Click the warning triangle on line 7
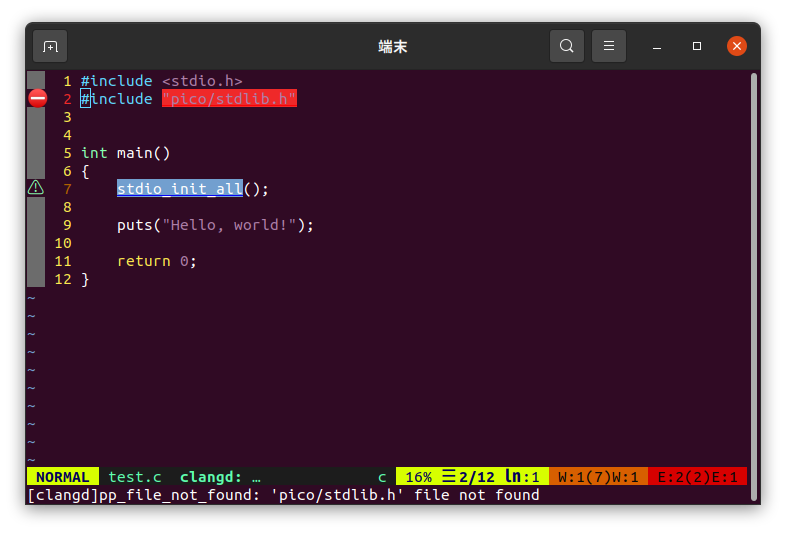The width and height of the screenshot is (786, 533). pos(36,188)
